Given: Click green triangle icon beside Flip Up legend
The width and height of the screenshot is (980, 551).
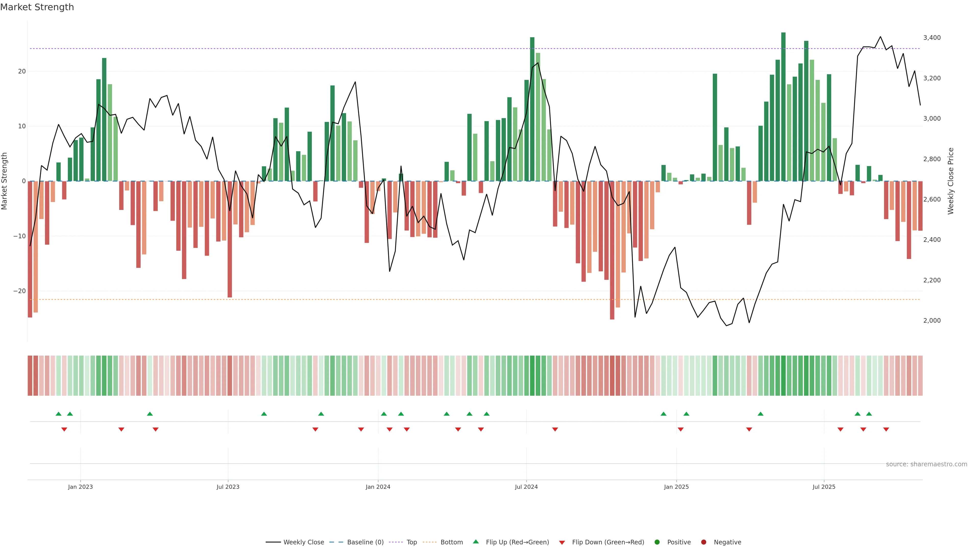Looking at the screenshot, I should click(x=475, y=542).
